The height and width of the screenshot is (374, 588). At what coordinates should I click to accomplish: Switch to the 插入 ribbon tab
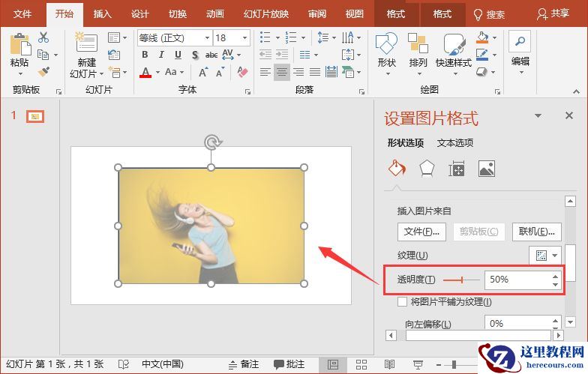click(x=103, y=13)
